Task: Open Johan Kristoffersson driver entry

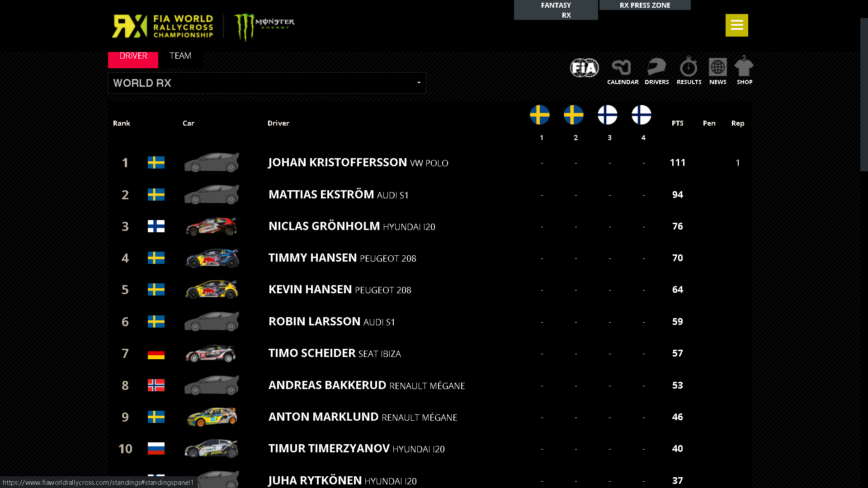Action: pos(337,163)
